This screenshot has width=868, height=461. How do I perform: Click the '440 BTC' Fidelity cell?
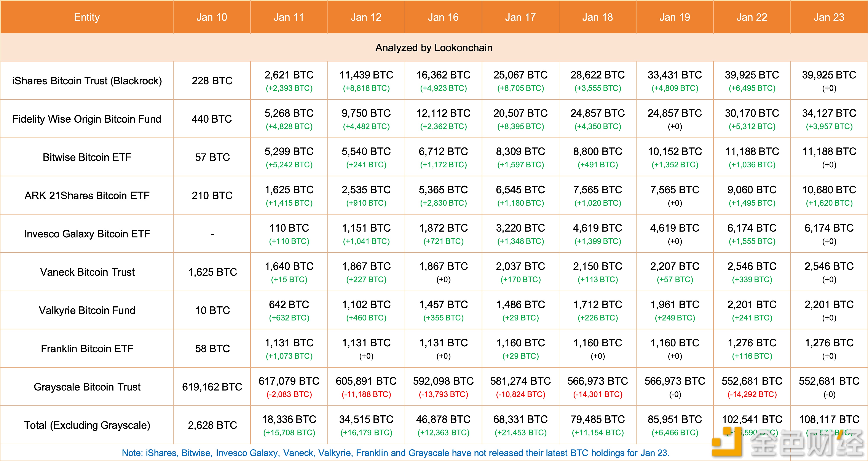212,119
